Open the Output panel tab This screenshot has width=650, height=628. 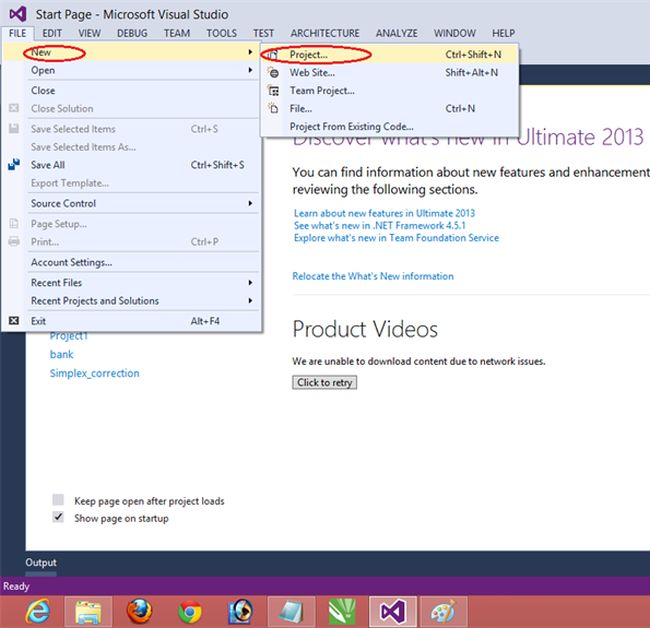click(x=41, y=563)
